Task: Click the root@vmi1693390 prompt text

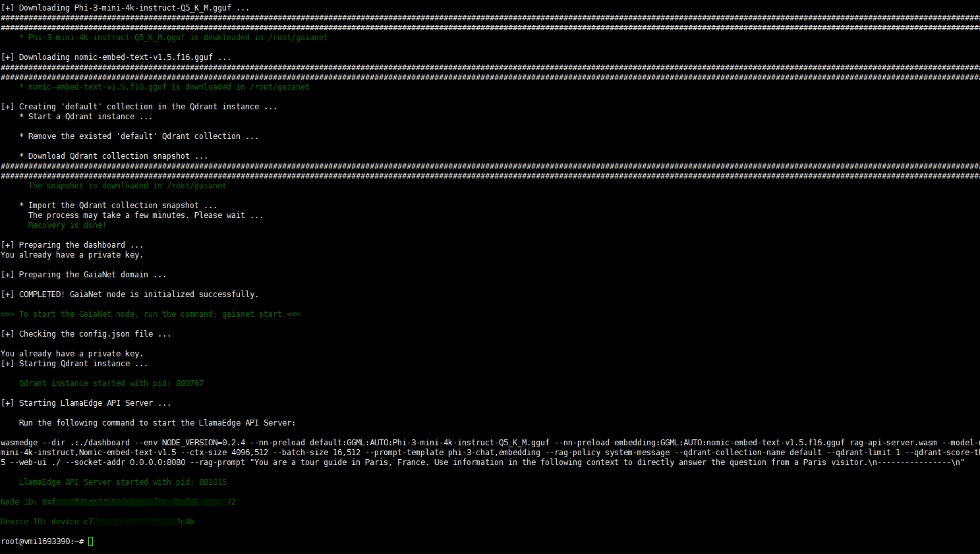Action: click(40, 541)
